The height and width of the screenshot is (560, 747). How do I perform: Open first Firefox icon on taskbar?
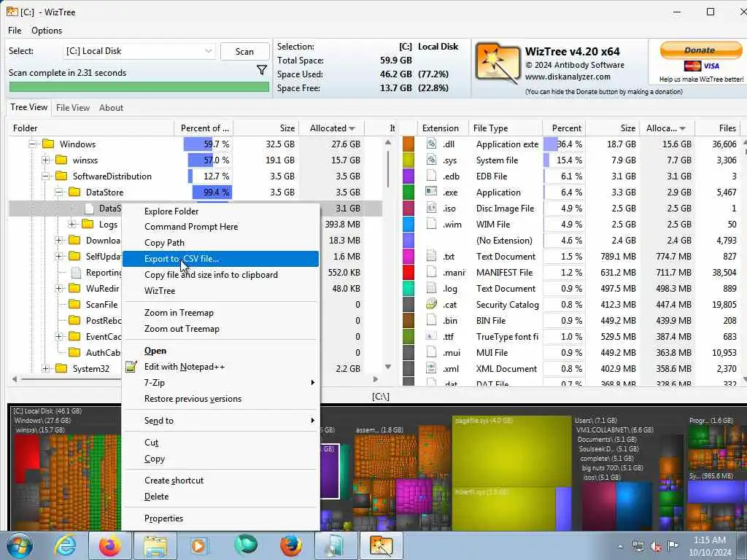[109, 545]
